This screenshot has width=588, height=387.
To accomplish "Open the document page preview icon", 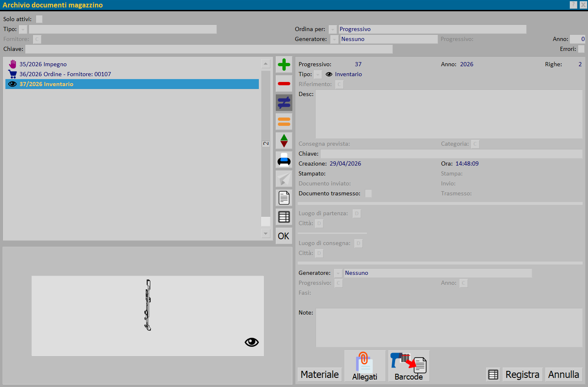I will [284, 198].
